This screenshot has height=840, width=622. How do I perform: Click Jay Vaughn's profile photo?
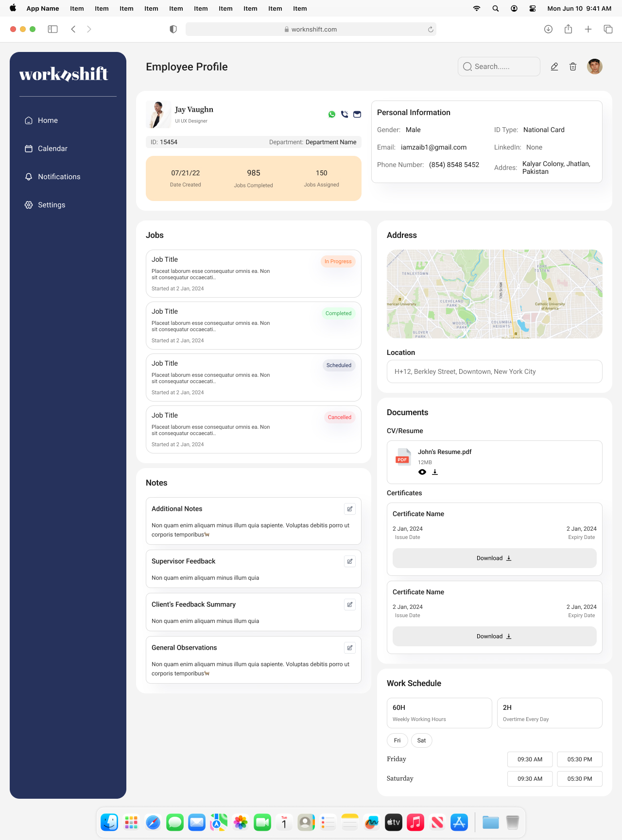(158, 115)
